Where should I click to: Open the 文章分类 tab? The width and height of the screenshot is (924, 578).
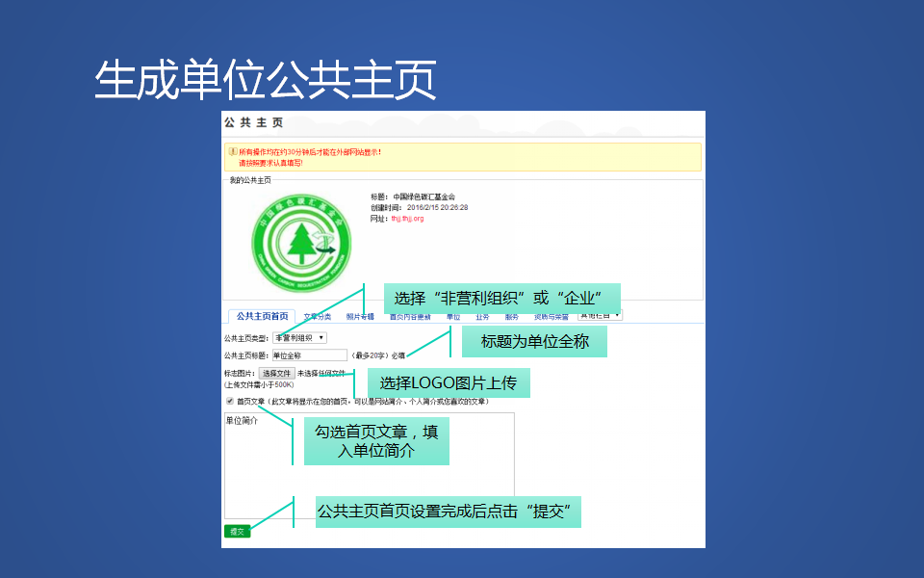coord(318,316)
